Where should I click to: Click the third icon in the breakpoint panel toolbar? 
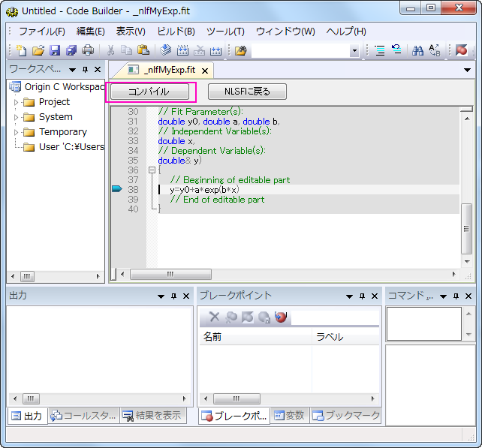[248, 317]
